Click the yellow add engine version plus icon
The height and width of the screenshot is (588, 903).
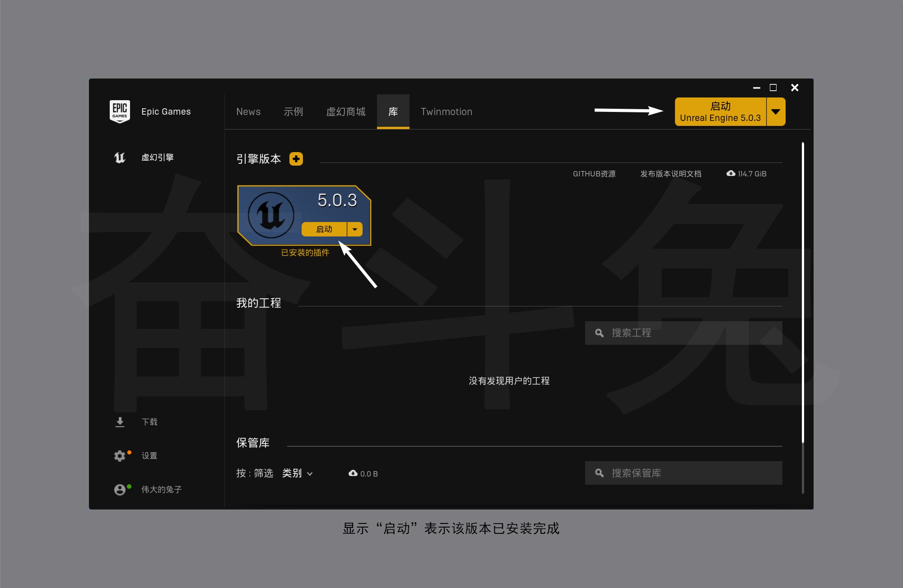click(x=296, y=159)
